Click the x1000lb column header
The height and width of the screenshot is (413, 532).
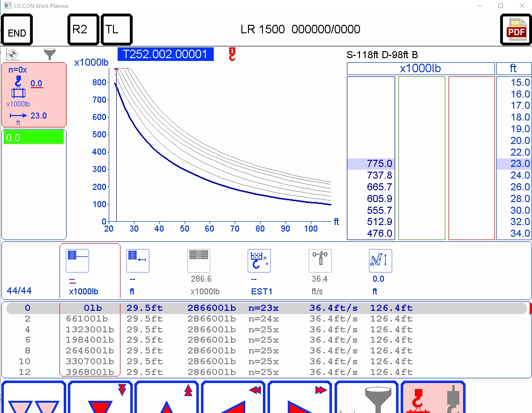tap(421, 68)
